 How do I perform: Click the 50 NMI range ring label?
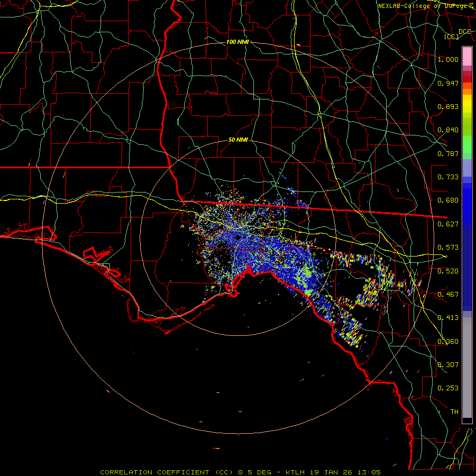coord(238,140)
